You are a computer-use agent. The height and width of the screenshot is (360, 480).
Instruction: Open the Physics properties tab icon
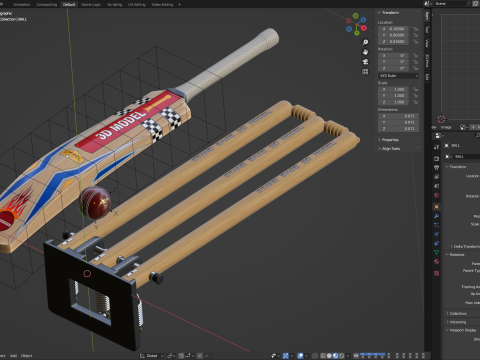tap(436, 234)
